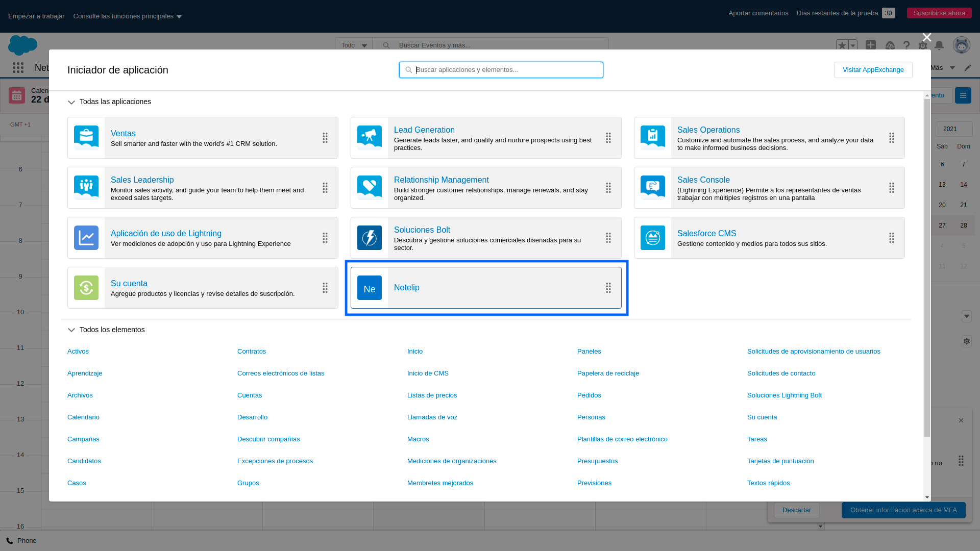The width and height of the screenshot is (980, 551).
Task: Click Aportar comentarios link
Action: pyautogui.click(x=758, y=13)
